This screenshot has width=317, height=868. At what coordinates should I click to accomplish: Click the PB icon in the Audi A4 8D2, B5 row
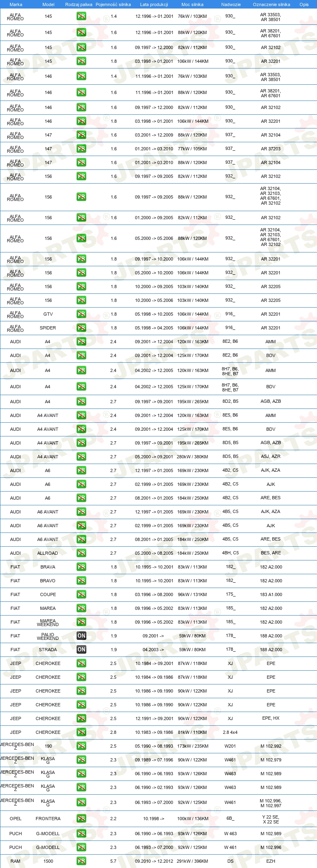(81, 402)
